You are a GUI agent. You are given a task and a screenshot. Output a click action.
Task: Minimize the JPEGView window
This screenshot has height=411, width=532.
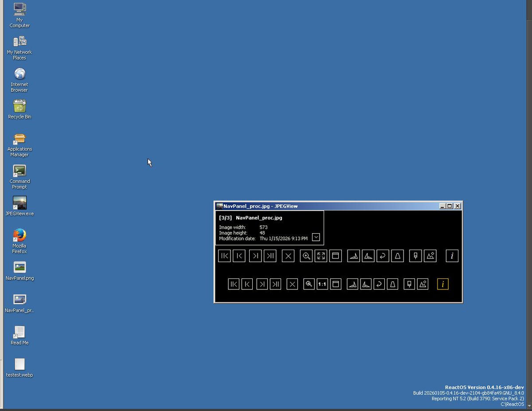(442, 206)
